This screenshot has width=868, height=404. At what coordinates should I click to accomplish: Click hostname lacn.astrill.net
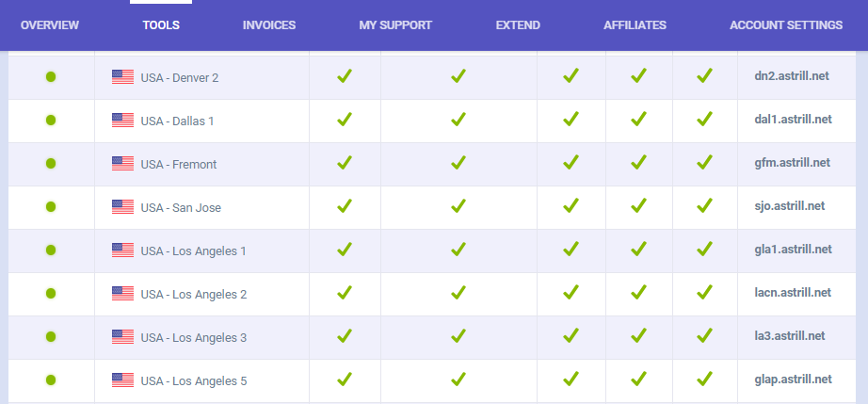(x=793, y=293)
